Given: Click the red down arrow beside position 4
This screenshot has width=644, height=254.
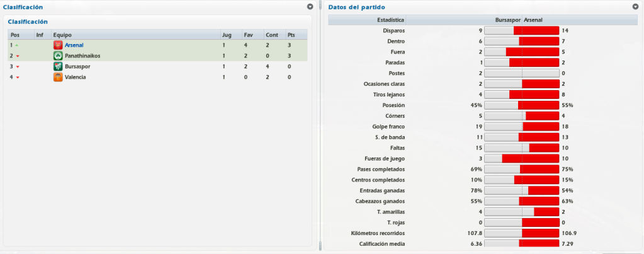Looking at the screenshot, I should click(17, 78).
